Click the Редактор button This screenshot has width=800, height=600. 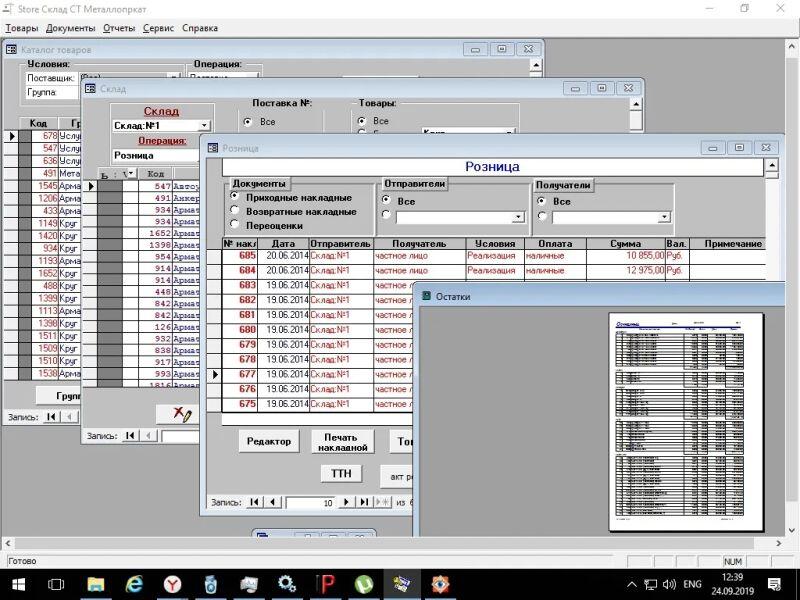pyautogui.click(x=269, y=441)
